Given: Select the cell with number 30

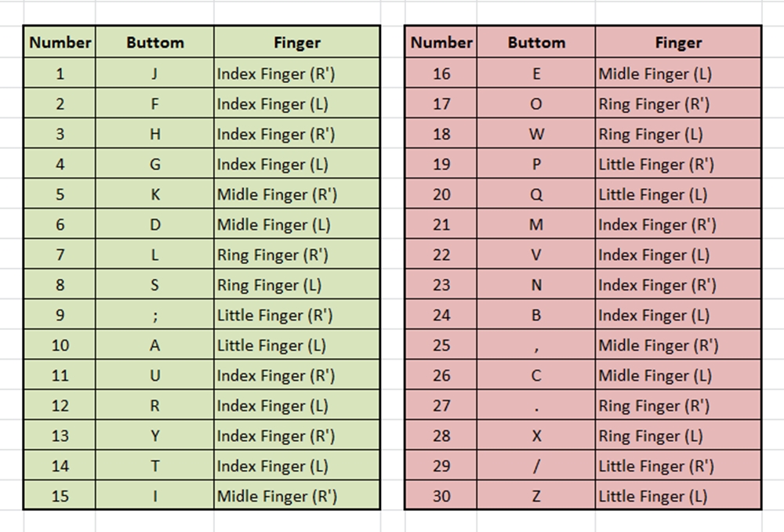Looking at the screenshot, I should coord(441,496).
